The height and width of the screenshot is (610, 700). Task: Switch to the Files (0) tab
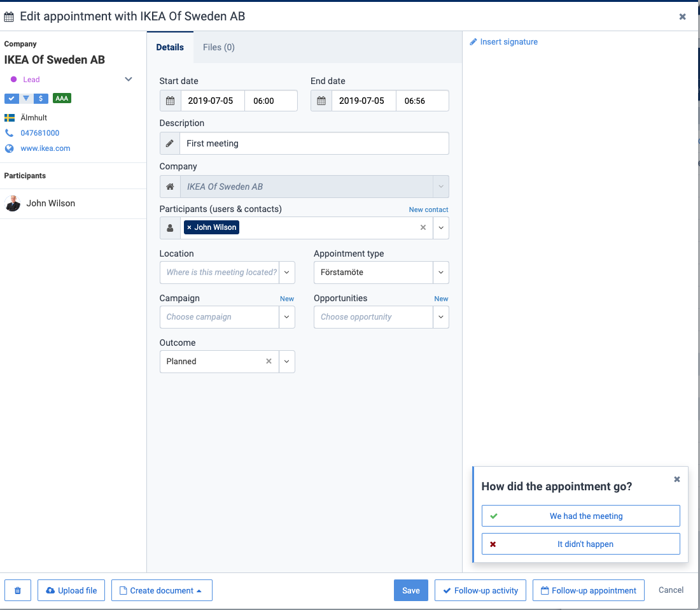(x=219, y=47)
